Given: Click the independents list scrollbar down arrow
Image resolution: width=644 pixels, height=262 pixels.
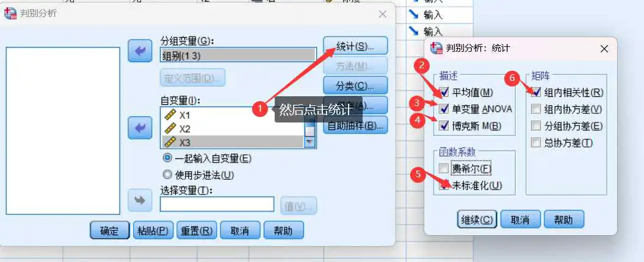Looking at the screenshot, I should pyautogui.click(x=310, y=143).
